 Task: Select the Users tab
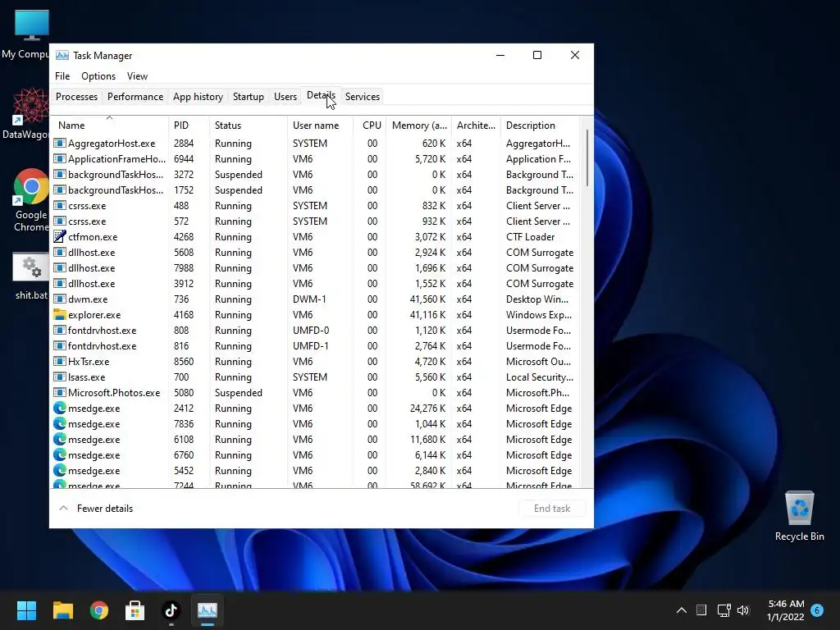[285, 97]
